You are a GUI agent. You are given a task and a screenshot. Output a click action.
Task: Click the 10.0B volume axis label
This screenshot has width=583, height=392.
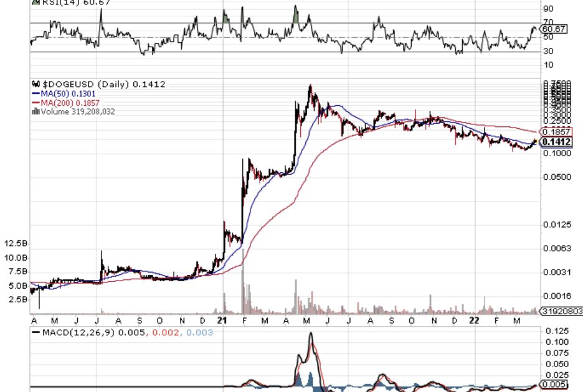16,258
